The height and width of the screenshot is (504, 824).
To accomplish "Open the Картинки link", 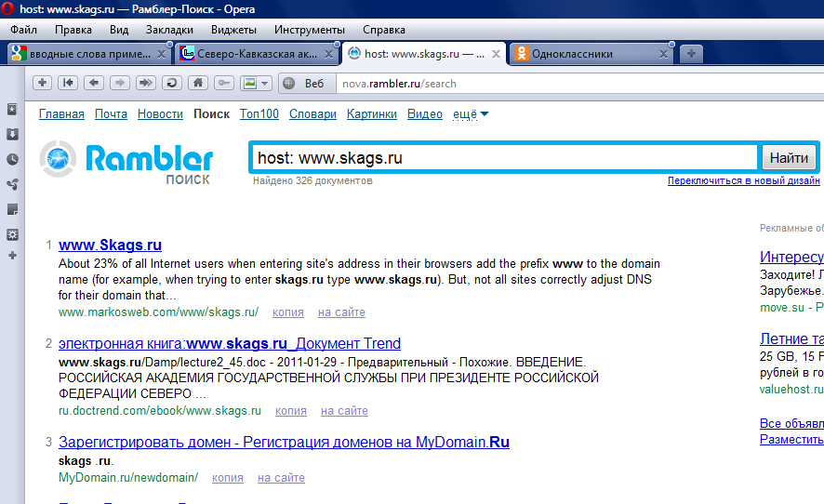I will (x=371, y=114).
